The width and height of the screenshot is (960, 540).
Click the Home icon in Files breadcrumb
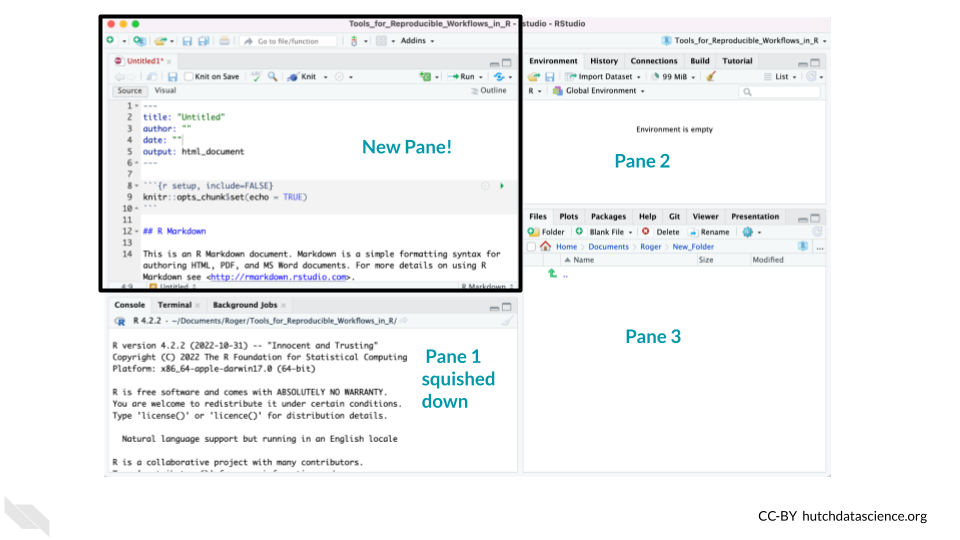pyautogui.click(x=546, y=246)
